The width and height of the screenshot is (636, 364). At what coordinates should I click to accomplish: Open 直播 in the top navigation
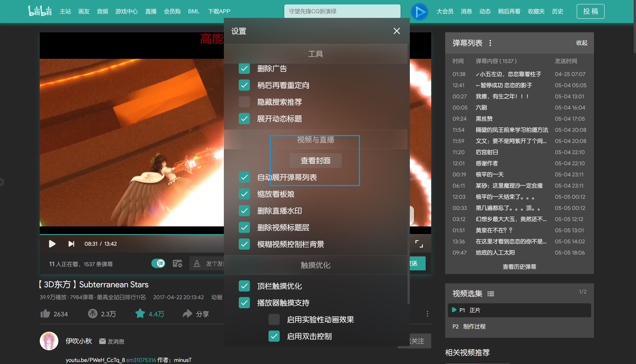(151, 11)
